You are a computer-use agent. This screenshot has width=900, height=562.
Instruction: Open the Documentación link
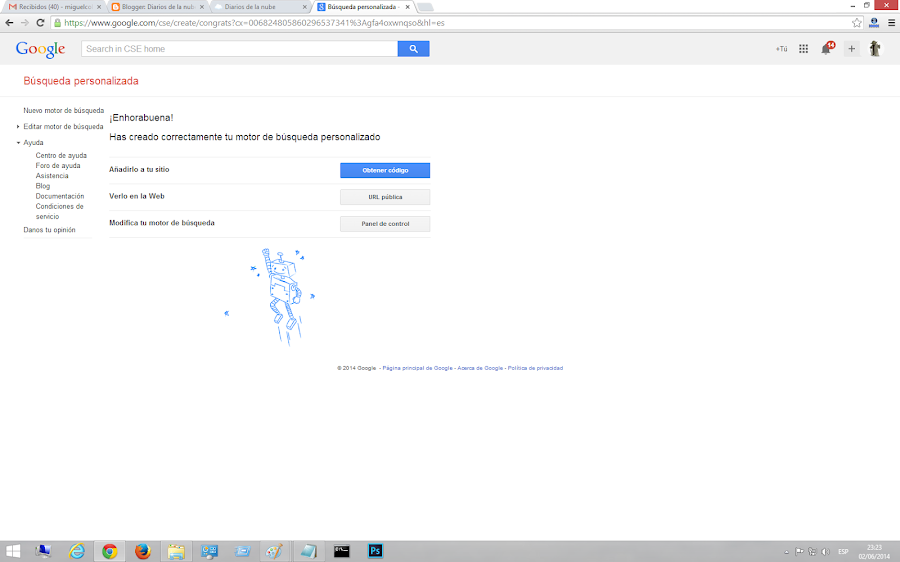point(60,196)
